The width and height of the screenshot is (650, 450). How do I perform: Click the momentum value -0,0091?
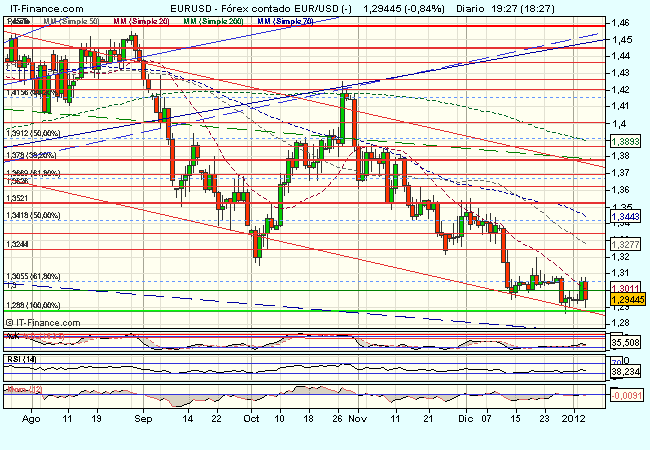627,396
